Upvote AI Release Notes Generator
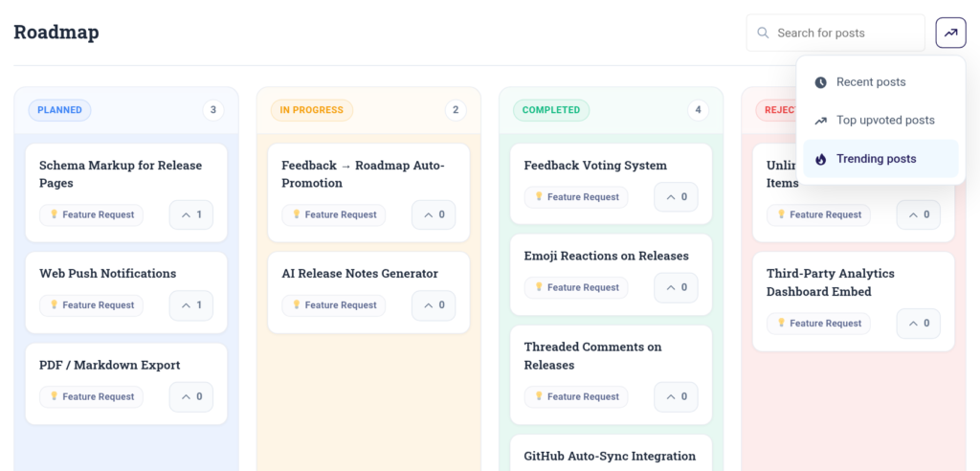The width and height of the screenshot is (980, 471). tap(434, 305)
